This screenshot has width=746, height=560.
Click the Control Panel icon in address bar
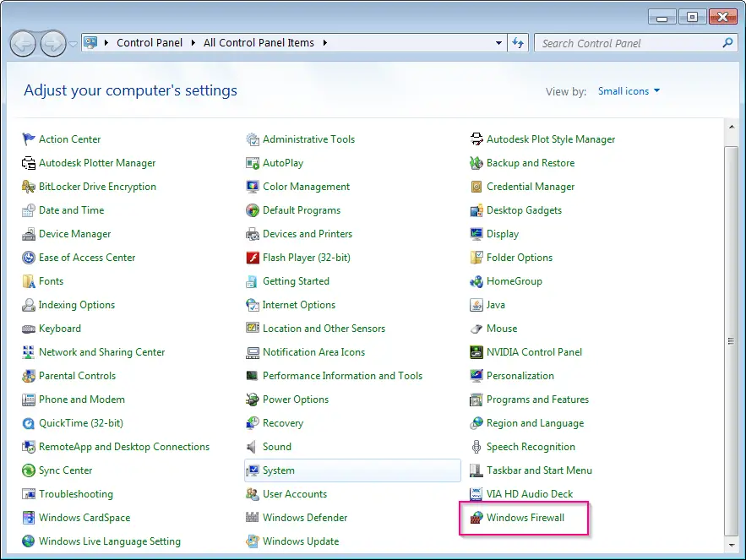tap(91, 43)
